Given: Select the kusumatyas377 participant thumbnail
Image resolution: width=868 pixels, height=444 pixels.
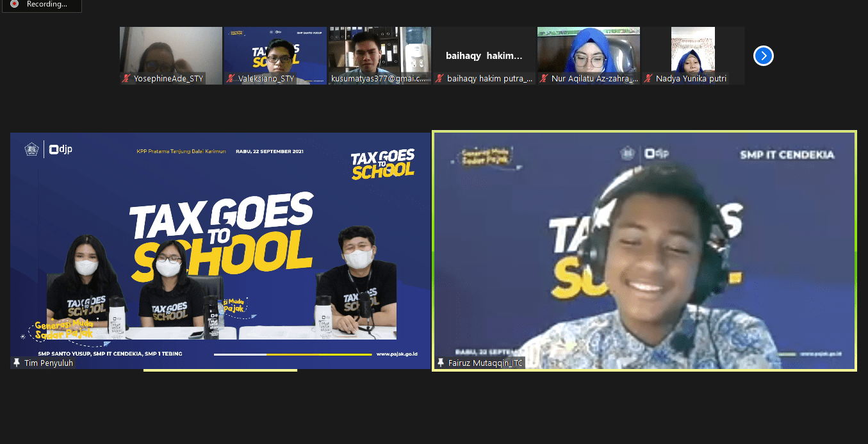Looking at the screenshot, I should coord(379,51).
